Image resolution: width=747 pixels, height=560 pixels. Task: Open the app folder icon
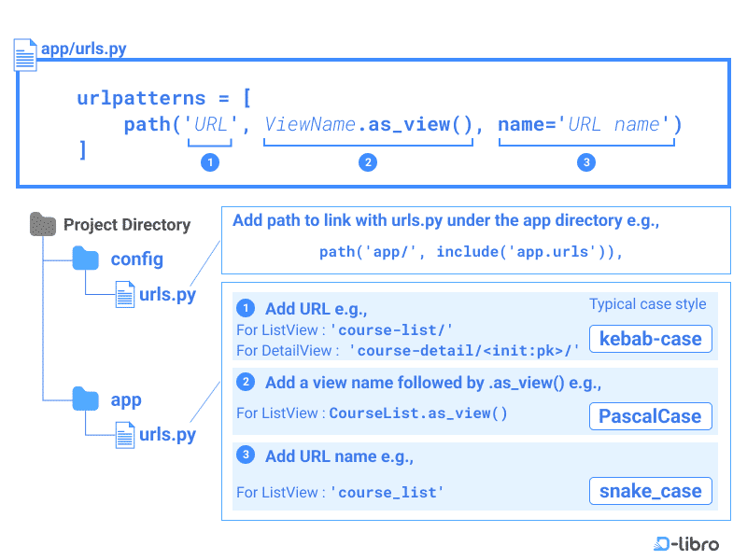(x=85, y=399)
